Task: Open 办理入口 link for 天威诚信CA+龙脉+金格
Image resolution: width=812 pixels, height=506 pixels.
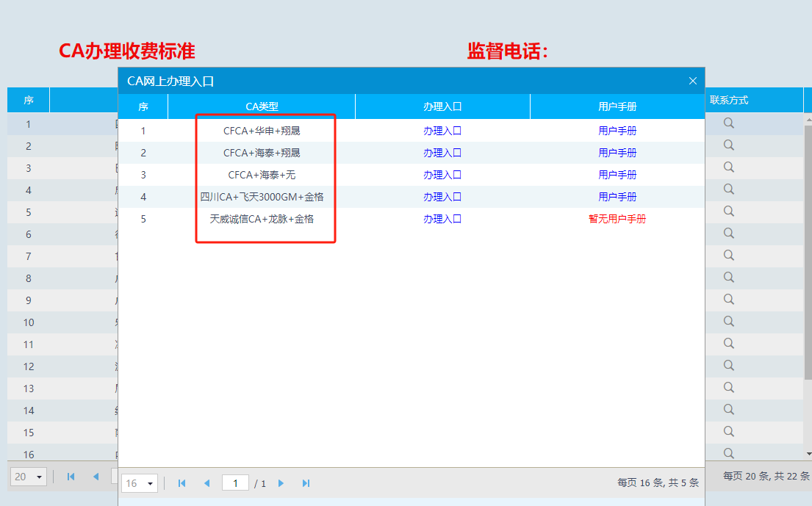Action: pyautogui.click(x=442, y=220)
